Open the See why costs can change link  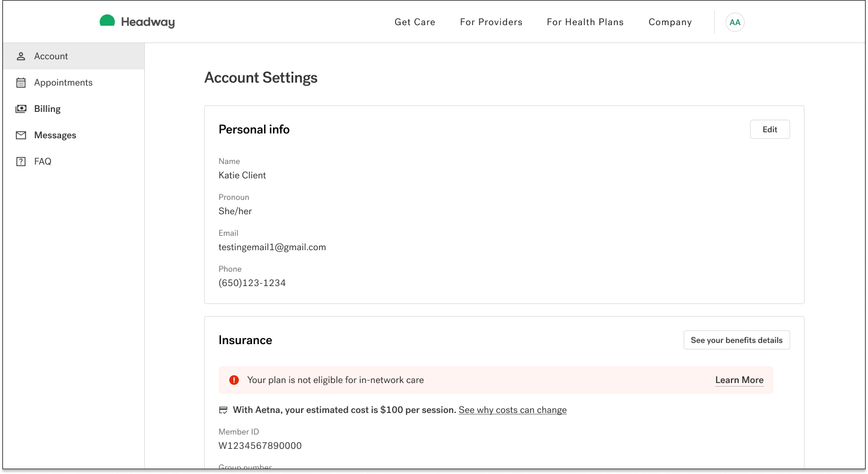tap(512, 409)
